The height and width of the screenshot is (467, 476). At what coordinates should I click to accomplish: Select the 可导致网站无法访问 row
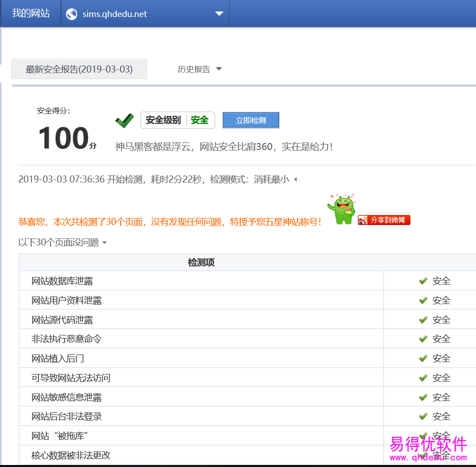247,378
